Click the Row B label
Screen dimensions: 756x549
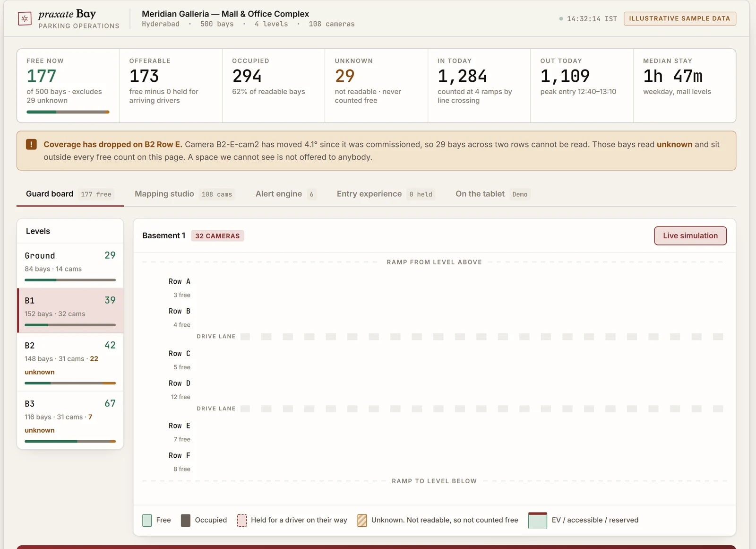(x=180, y=311)
